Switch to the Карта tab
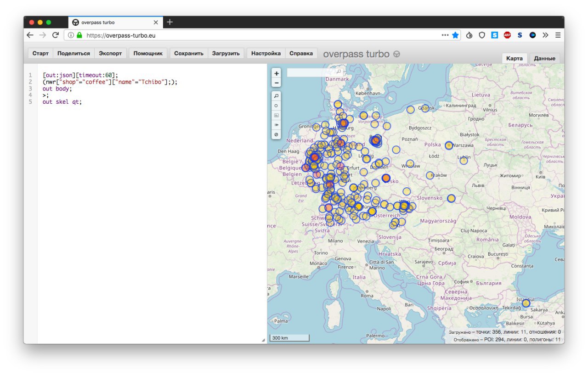The width and height of the screenshot is (588, 375). (x=514, y=58)
